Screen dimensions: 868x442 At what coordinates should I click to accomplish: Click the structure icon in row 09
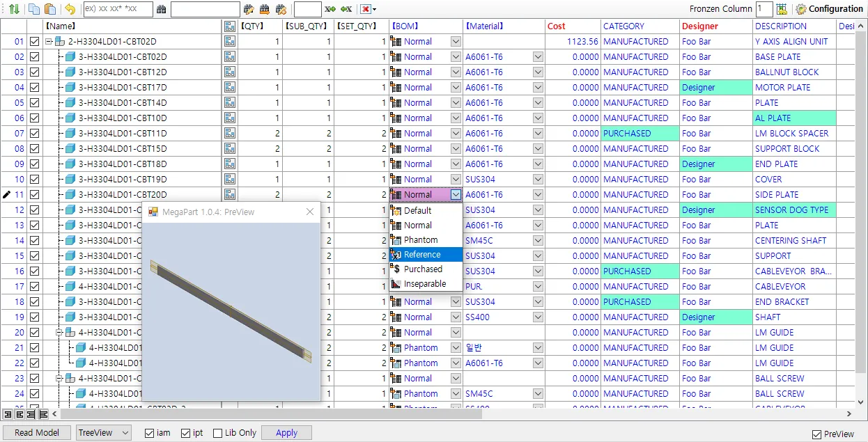point(230,164)
